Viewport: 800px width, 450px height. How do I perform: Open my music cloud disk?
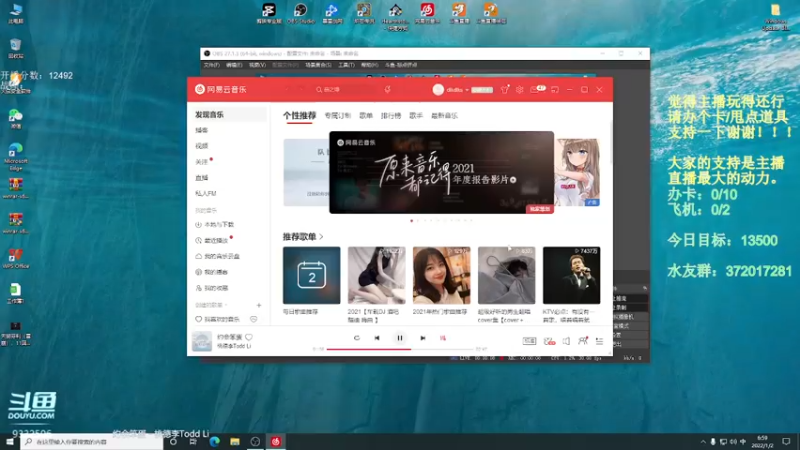tap(217, 256)
